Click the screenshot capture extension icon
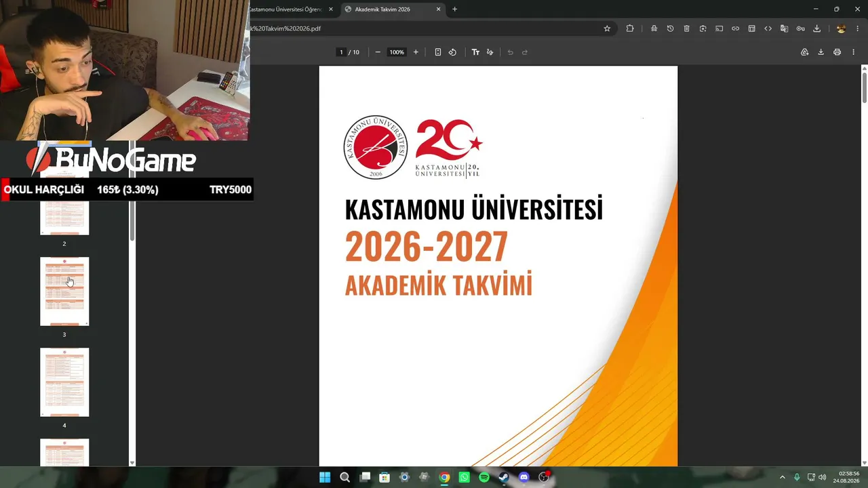The width and height of the screenshot is (868, 488). (x=703, y=28)
